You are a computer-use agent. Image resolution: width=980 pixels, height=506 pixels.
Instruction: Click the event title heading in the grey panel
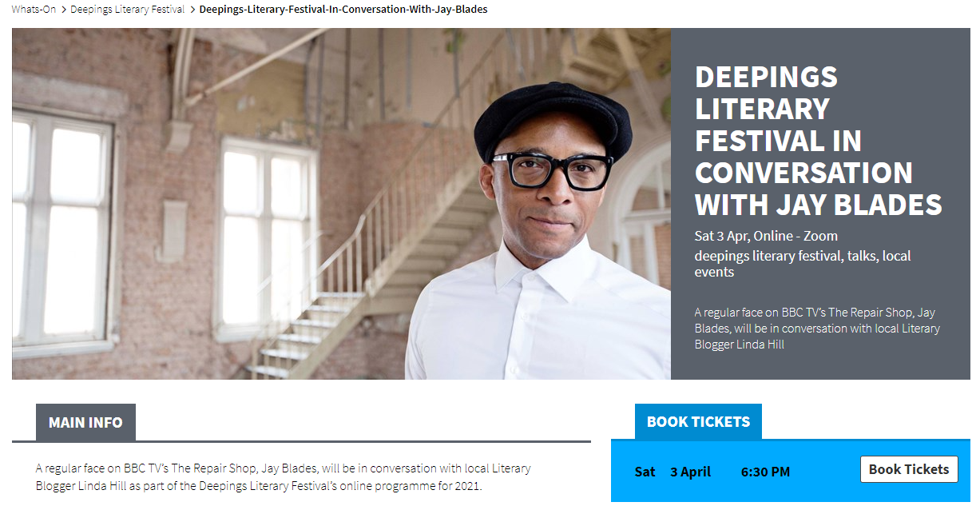pos(817,141)
